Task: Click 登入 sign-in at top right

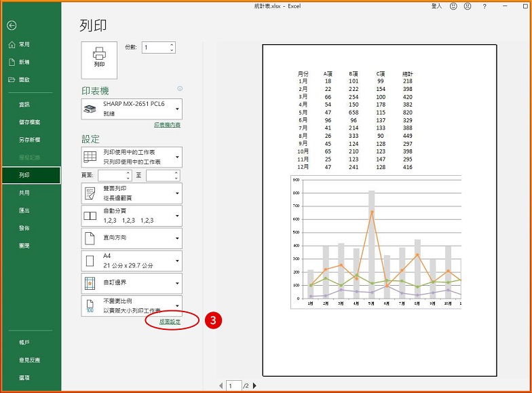Action: tap(437, 6)
